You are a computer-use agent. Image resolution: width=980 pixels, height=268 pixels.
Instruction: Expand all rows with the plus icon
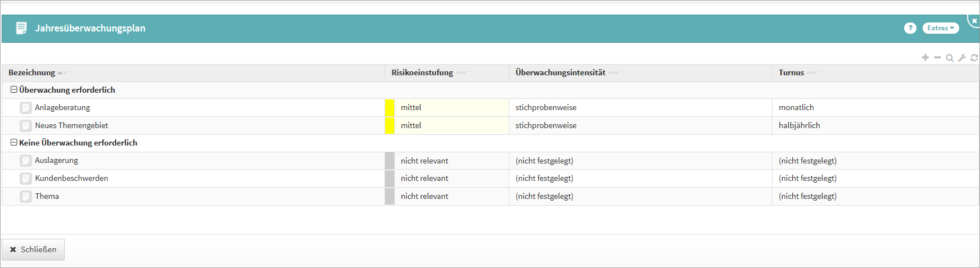click(925, 58)
